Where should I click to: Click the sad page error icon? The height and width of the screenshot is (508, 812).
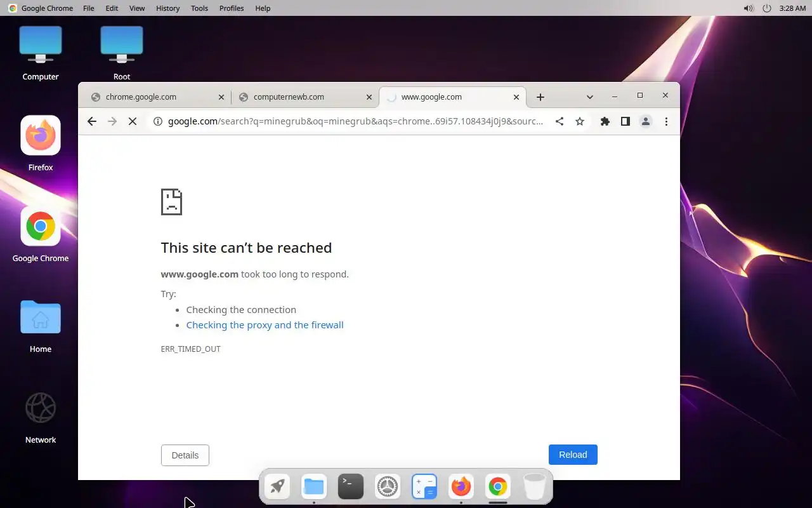pos(171,202)
